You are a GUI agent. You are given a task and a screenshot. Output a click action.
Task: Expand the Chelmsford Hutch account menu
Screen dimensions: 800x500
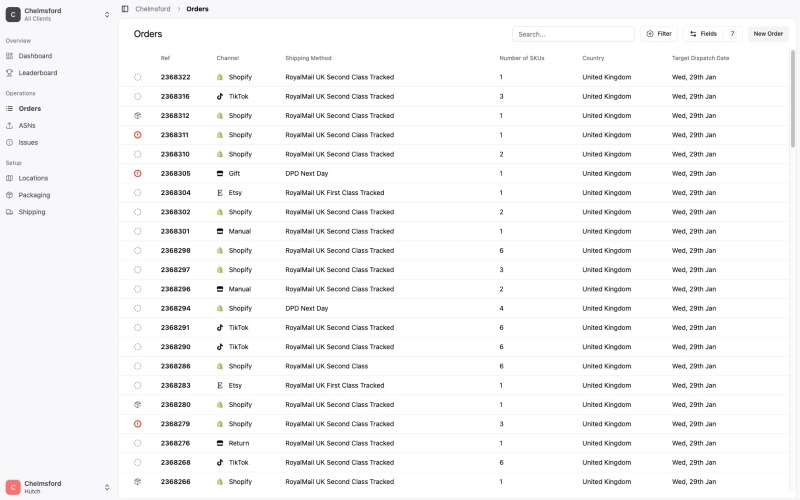(x=58, y=487)
